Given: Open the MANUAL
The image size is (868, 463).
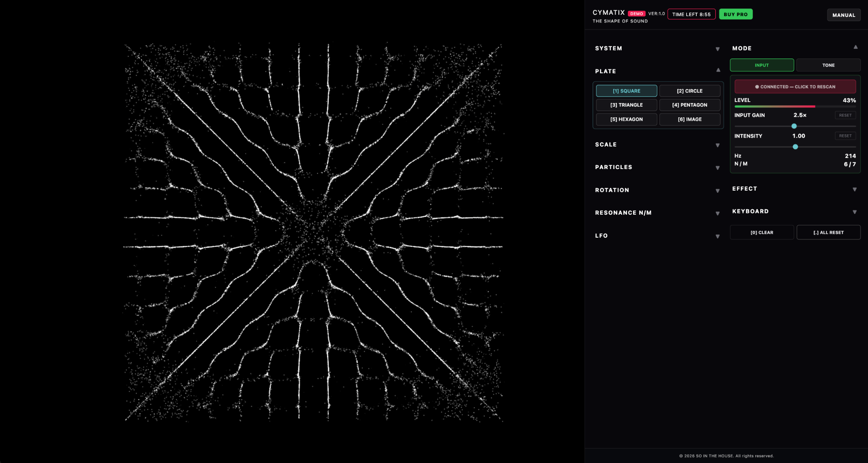Looking at the screenshot, I should point(843,15).
